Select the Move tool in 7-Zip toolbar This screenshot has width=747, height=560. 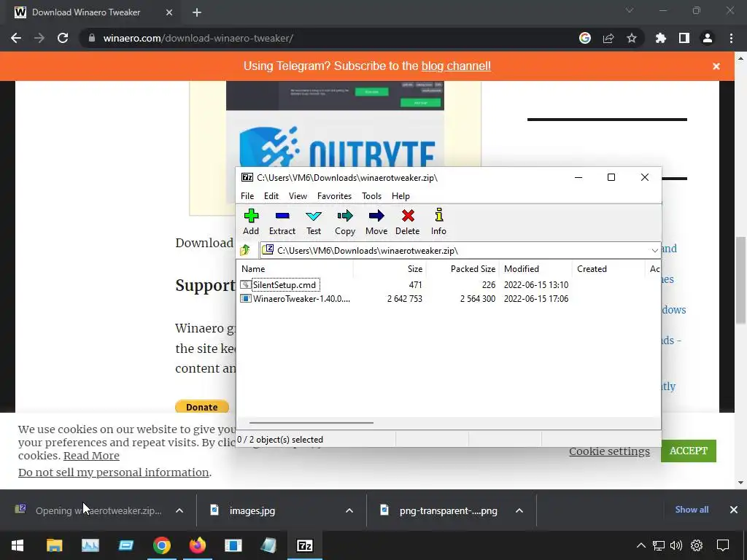coord(376,222)
